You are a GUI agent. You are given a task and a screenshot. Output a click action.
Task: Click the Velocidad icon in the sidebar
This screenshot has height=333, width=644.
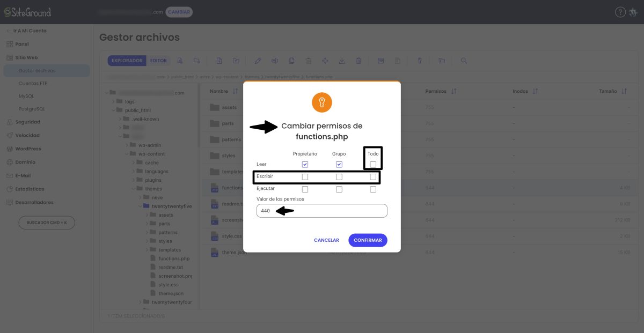[x=10, y=135]
